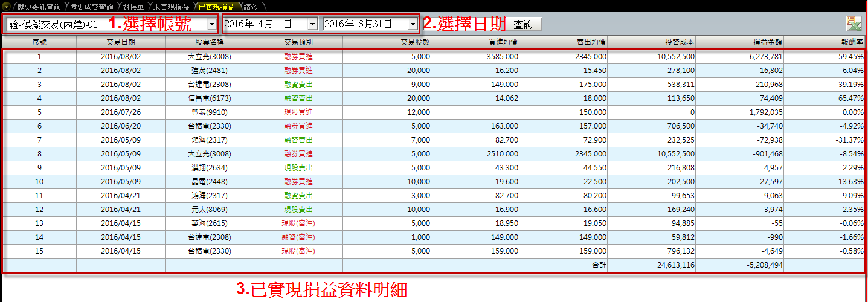Click the round menu icon left of the tabs
Viewport: 868px width, 302px height.
point(6,6)
